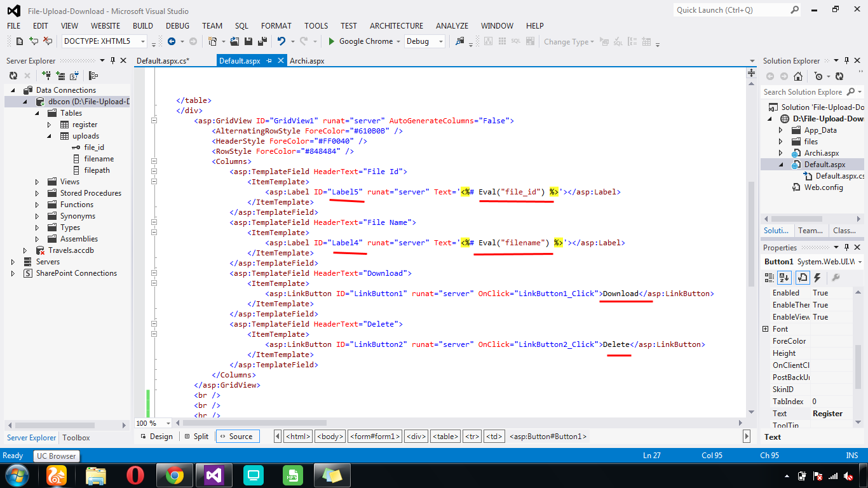Switch to the Toolbox tab
The height and width of the screenshot is (488, 868).
point(76,438)
